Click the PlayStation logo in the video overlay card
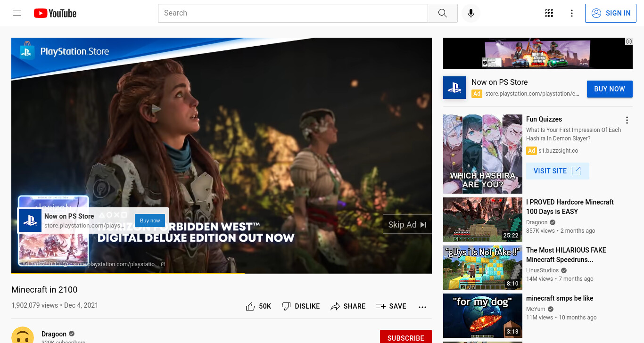Screen dimensions: 644x343 pos(30,220)
